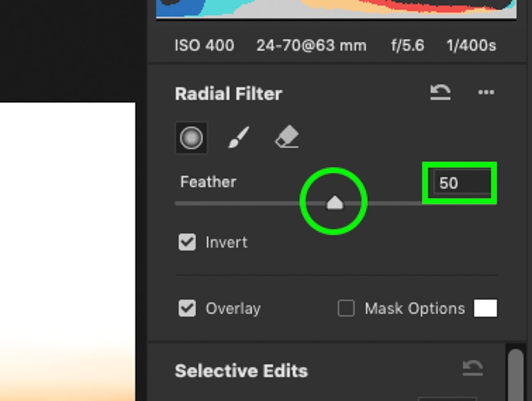Open the Radial Filter more options menu

pos(486,92)
